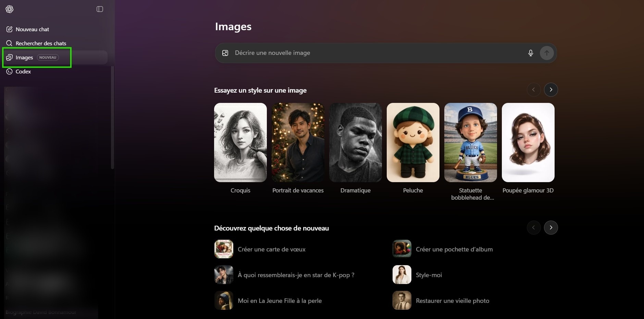The width and height of the screenshot is (644, 319).
Task: Click the ChatGPT logo icon
Action: [x=10, y=9]
